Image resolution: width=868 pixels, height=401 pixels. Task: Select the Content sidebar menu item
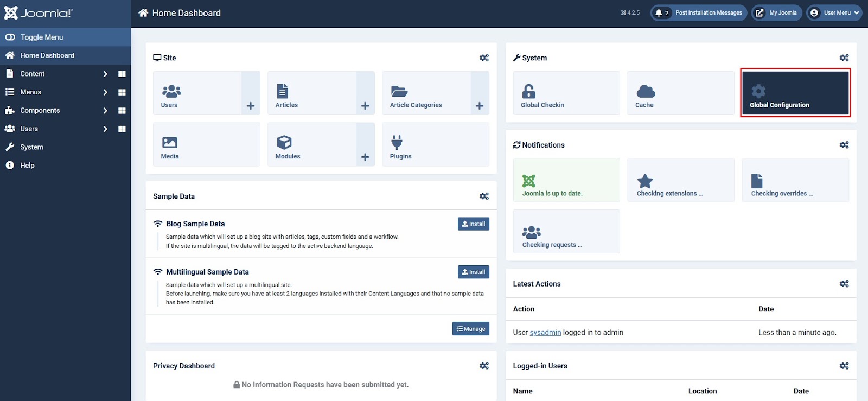33,74
